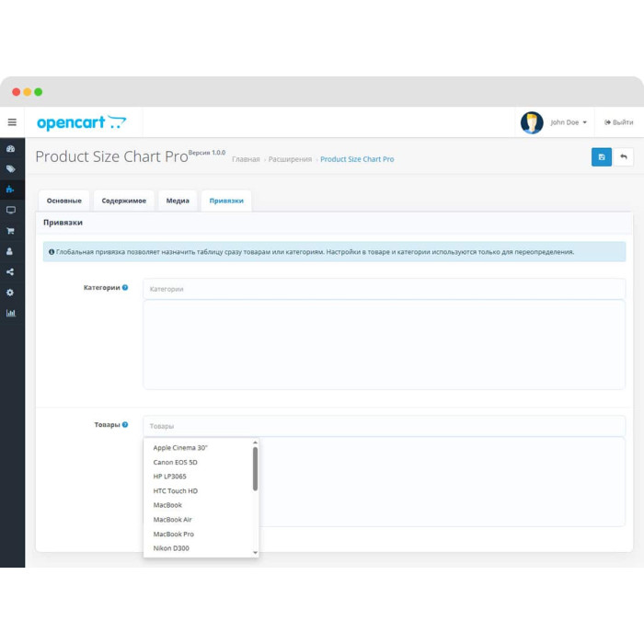Click the Выйти logout link
The image size is (644, 644).
tap(619, 122)
